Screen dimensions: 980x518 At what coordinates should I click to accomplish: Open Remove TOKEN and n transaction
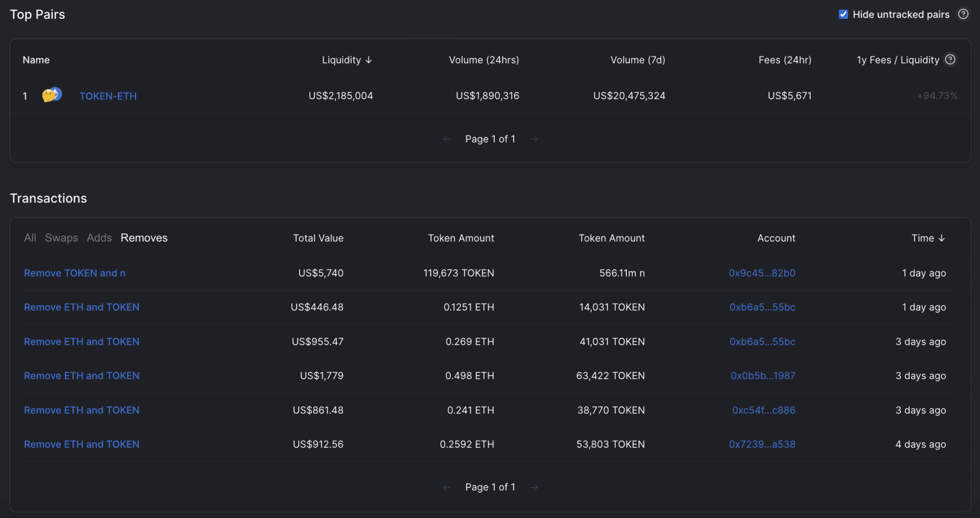pos(75,273)
